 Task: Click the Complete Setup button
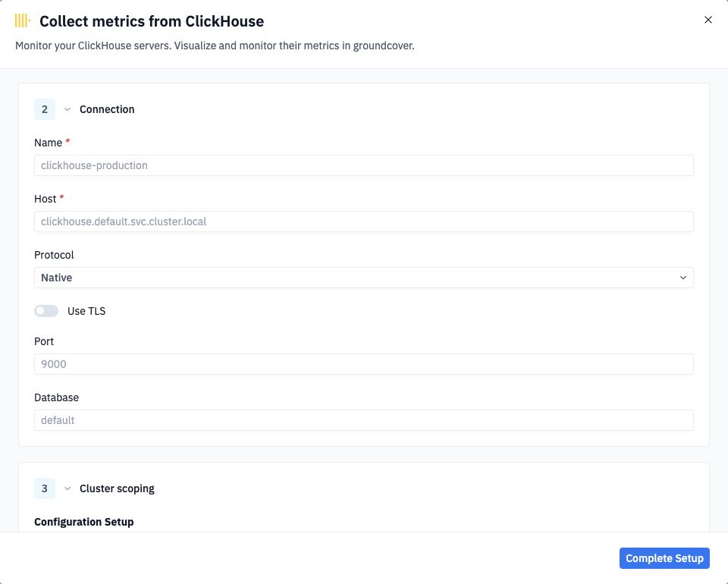[664, 558]
